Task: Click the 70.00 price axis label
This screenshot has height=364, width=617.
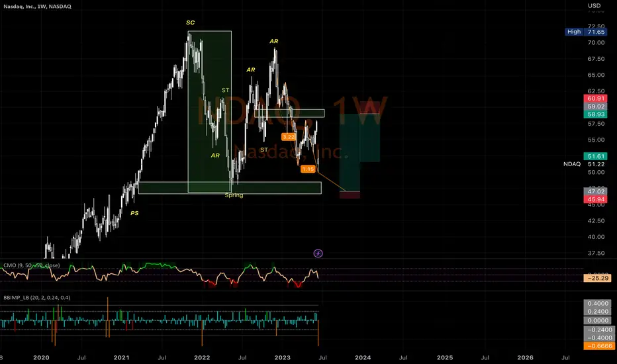Action: point(596,42)
